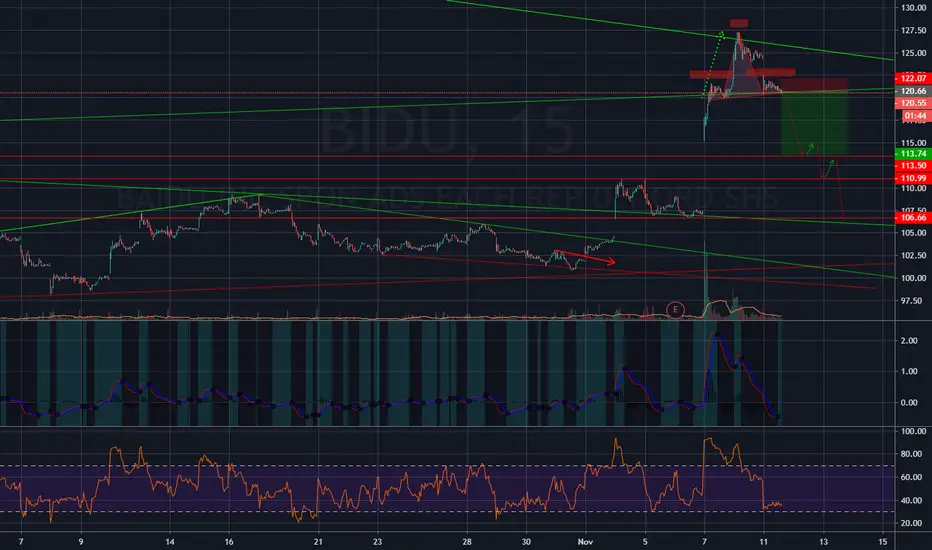Click date 21 on the time axis
932x550 pixels.
click(x=319, y=542)
